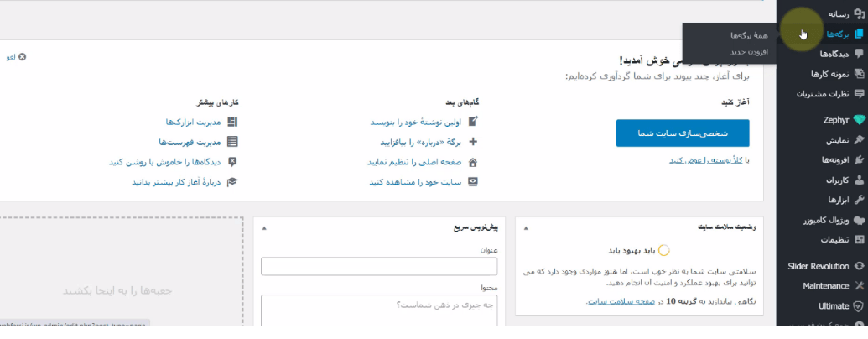868x339 pixels.
Task: Open افزونه‌ها plugins icon in sidebar
Action: [x=859, y=160]
